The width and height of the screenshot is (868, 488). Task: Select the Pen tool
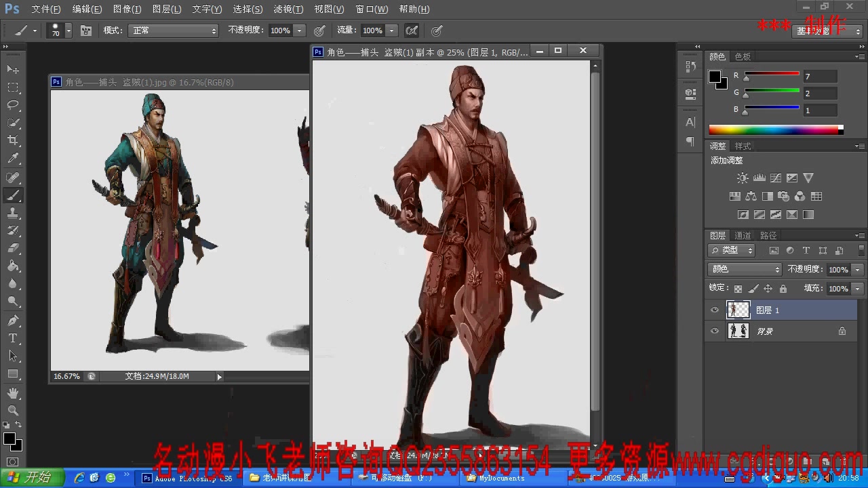(x=13, y=320)
